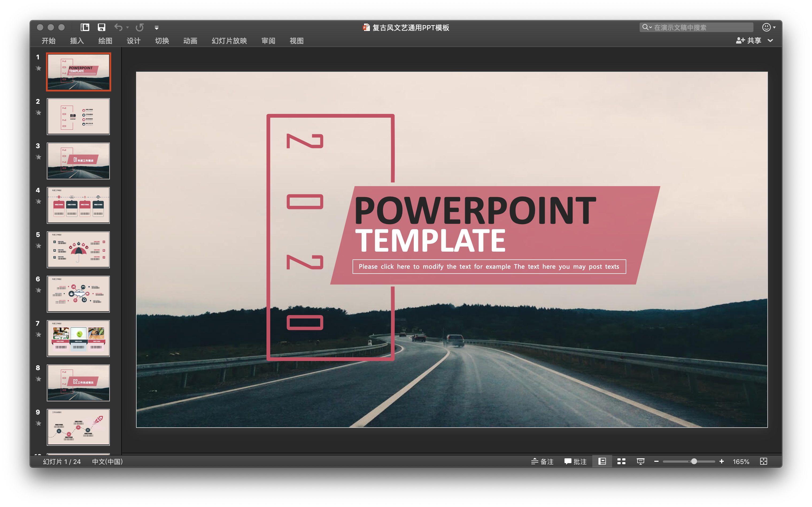This screenshot has height=507, width=812.
Task: Click the 共享 share button
Action: click(749, 41)
